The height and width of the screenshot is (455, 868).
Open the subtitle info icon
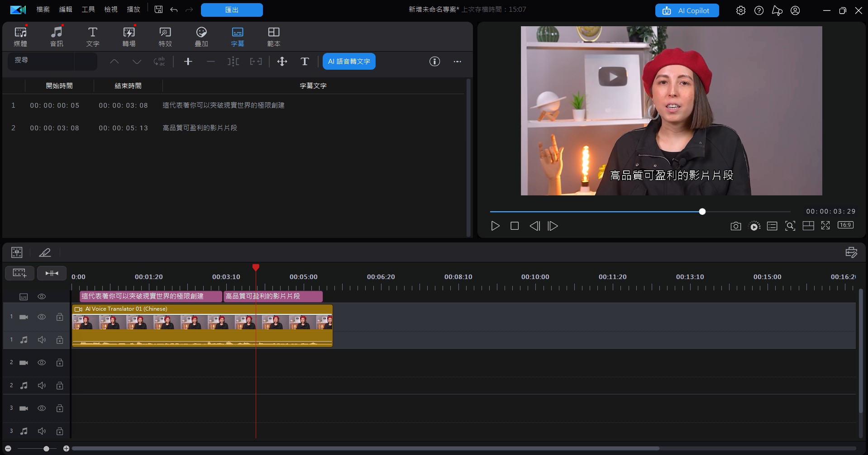(434, 62)
